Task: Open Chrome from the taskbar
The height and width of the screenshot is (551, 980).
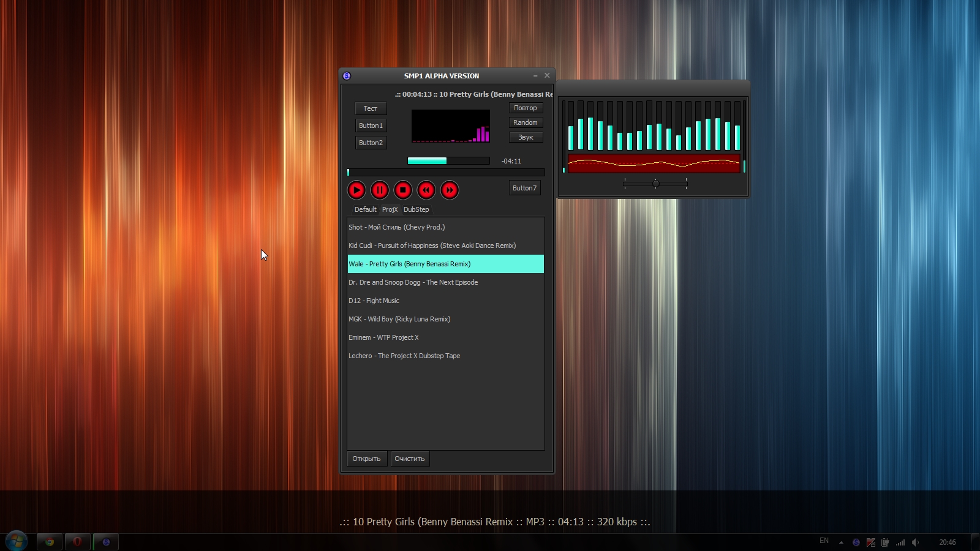Action: click(50, 542)
